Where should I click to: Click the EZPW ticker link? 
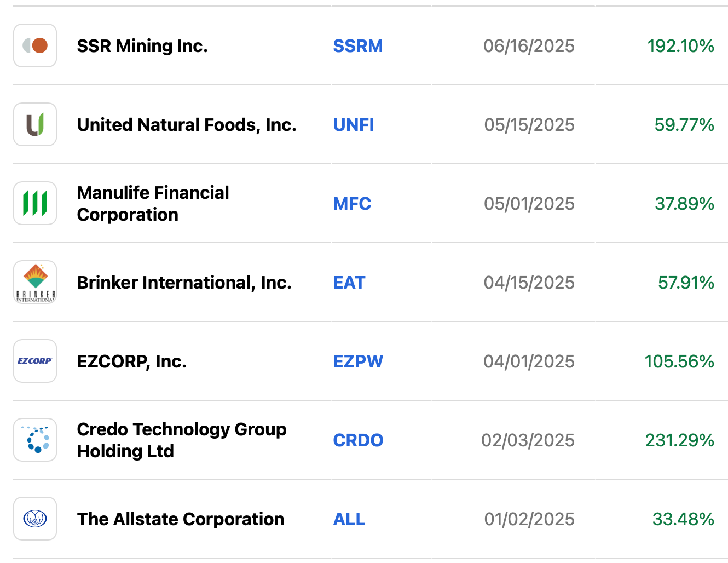tap(358, 361)
